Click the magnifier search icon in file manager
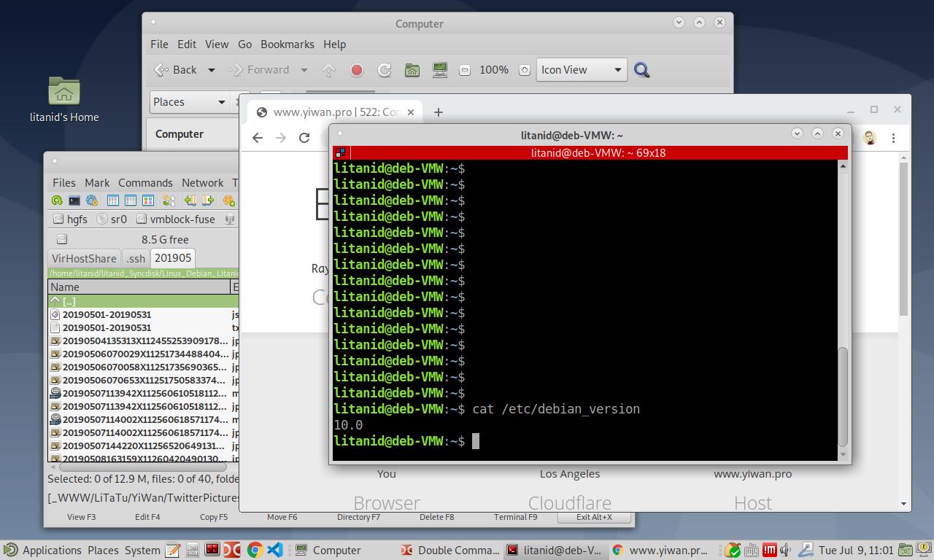This screenshot has width=934, height=560. point(641,70)
